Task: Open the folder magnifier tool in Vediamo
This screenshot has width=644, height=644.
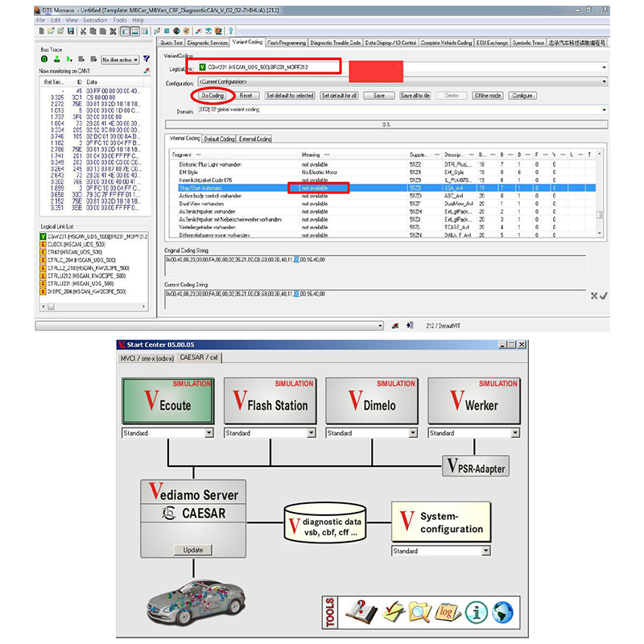Action: click(419, 613)
